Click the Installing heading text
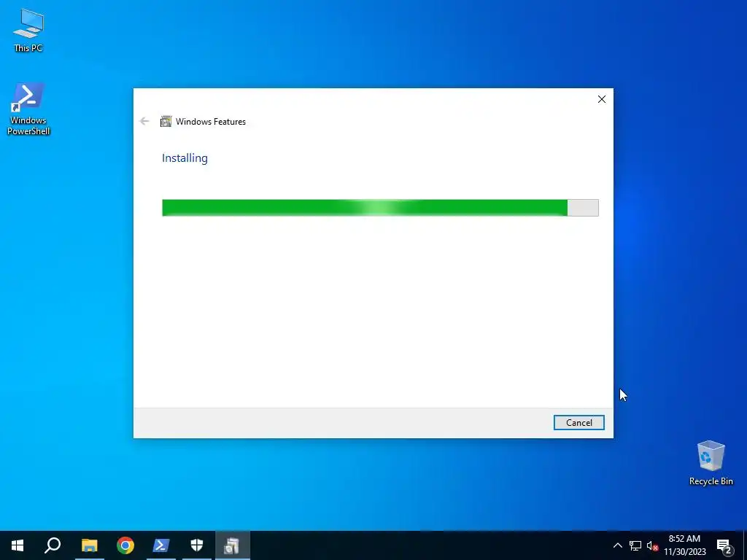 (185, 158)
